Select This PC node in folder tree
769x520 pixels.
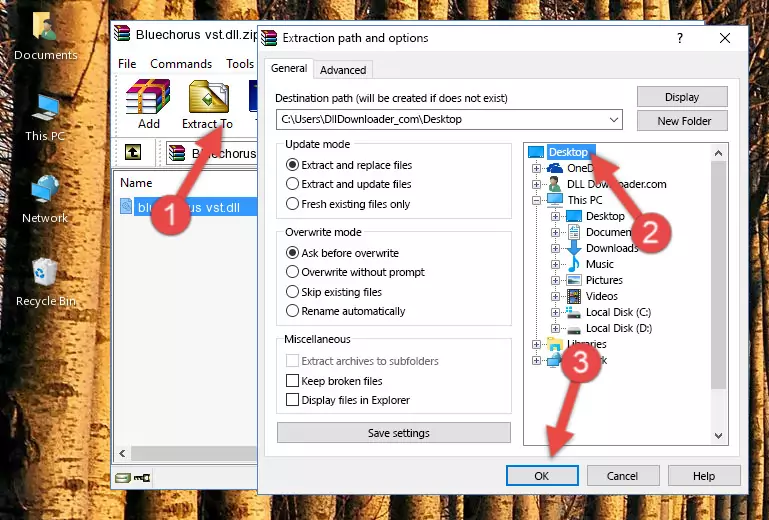[x=585, y=200]
